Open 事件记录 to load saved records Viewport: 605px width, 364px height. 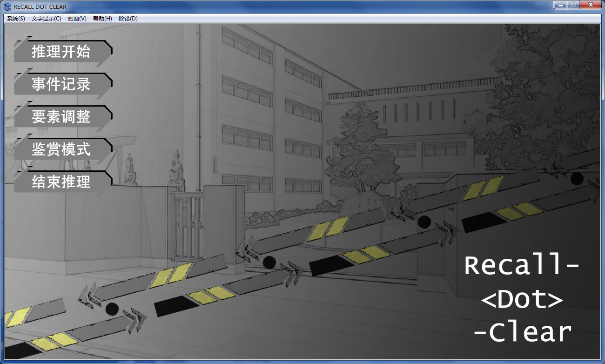(61, 84)
